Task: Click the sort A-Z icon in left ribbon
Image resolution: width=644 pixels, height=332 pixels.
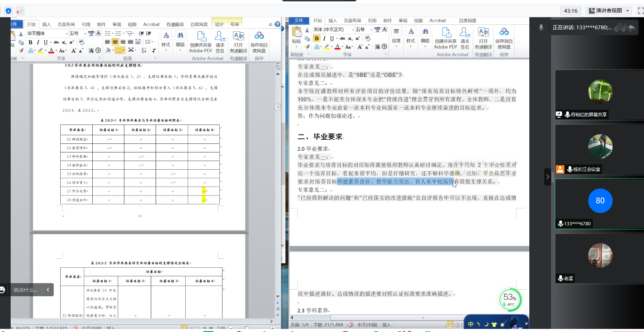Action: coord(144,50)
